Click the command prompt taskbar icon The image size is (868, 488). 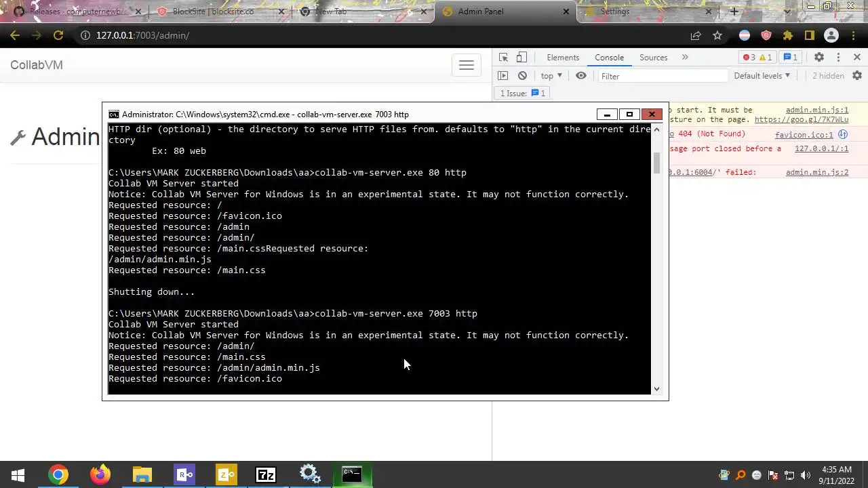[351, 475]
